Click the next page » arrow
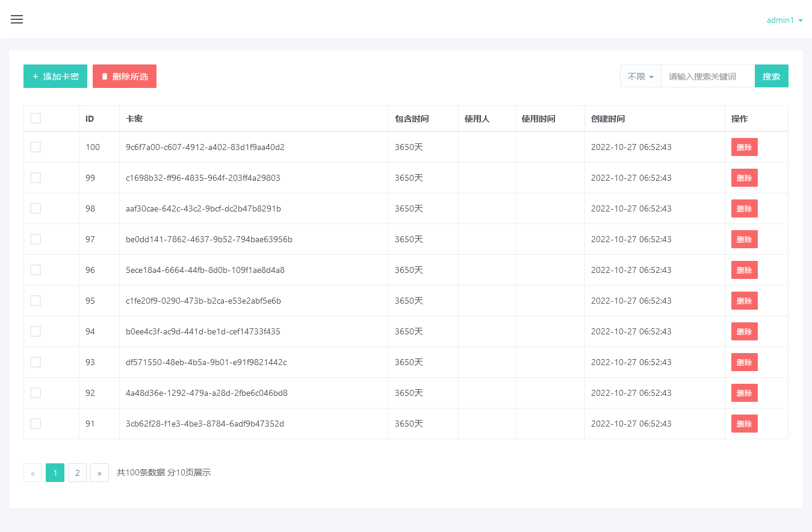This screenshot has height=532, width=812. pyautogui.click(x=99, y=473)
